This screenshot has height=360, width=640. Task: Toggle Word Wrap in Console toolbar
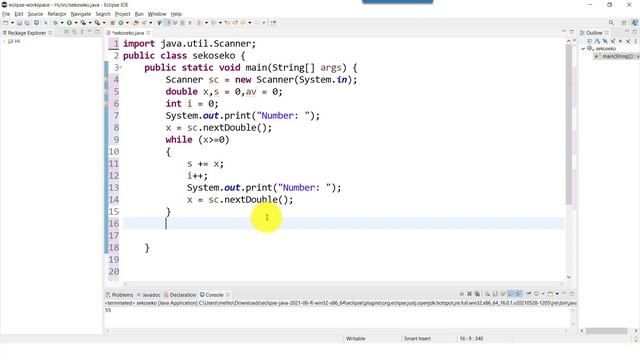503,294
